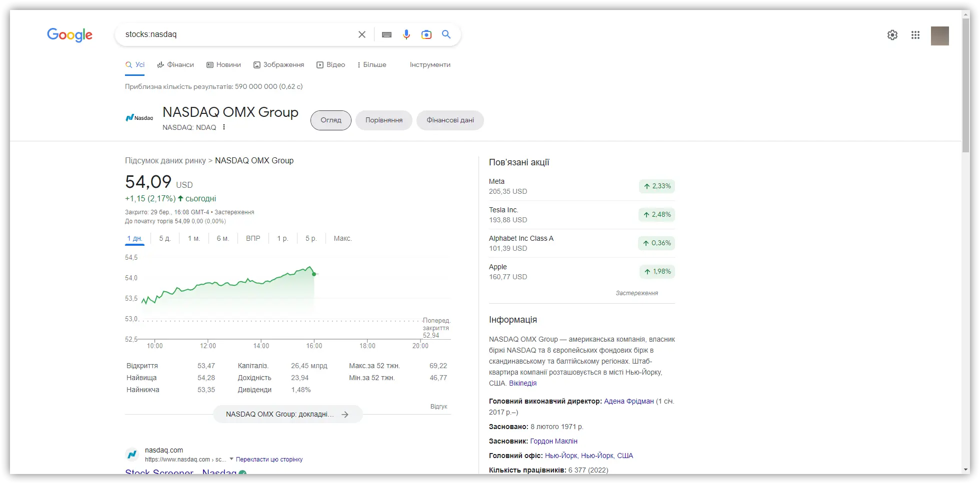Select the 1 дн. chart range
This screenshot has width=980, height=484.
(135, 239)
